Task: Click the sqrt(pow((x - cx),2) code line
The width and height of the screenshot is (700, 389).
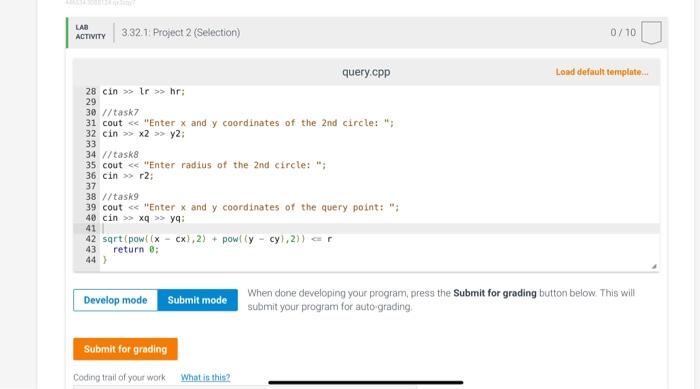Action: coord(217,239)
